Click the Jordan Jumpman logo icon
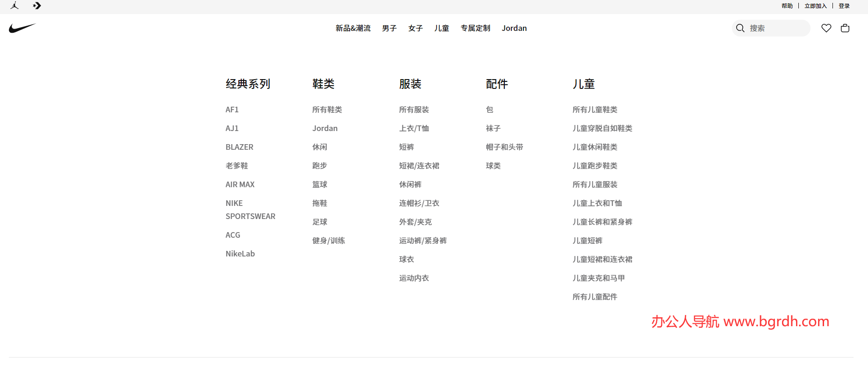This screenshot has width=868, height=380. pos(14,6)
